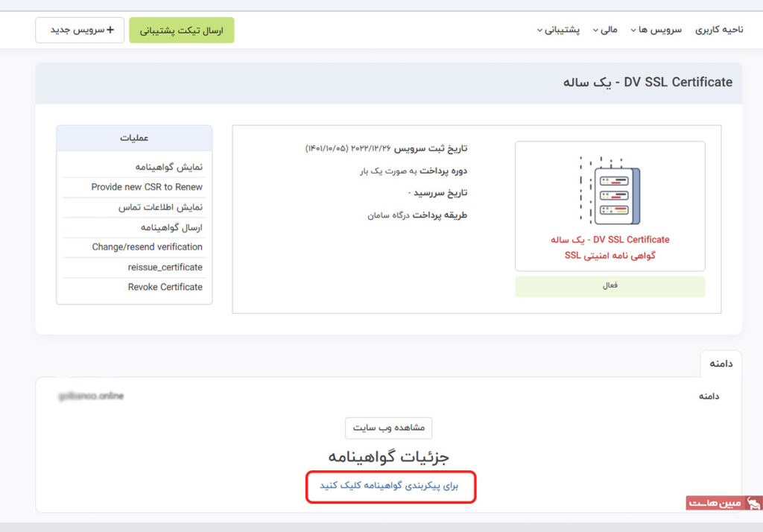Switch to the دامنه tab
This screenshot has width=763, height=532.
point(720,363)
